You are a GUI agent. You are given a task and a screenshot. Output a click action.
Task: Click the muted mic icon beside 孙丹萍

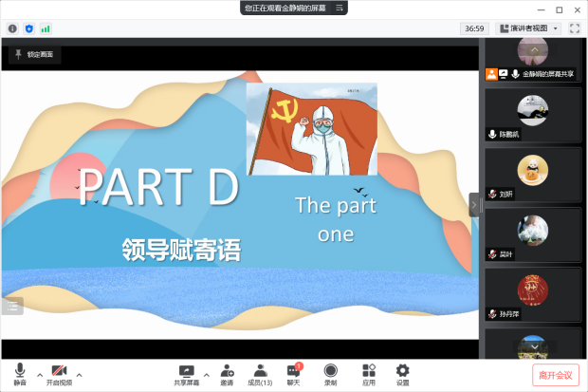pos(492,314)
